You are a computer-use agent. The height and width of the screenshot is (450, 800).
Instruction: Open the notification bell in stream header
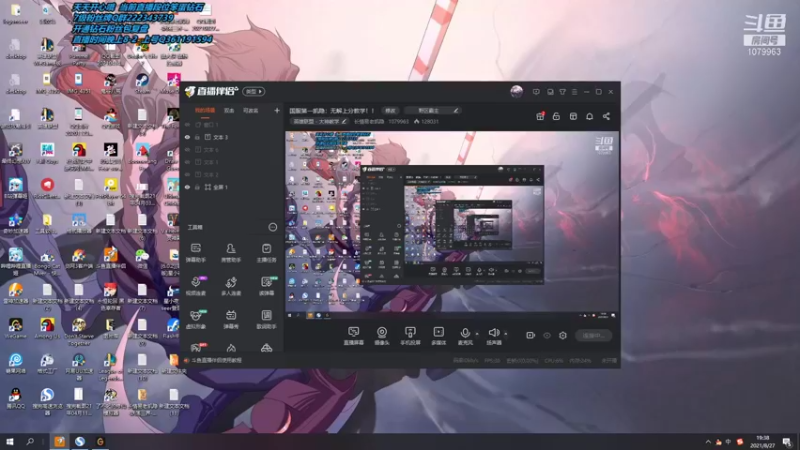589,116
